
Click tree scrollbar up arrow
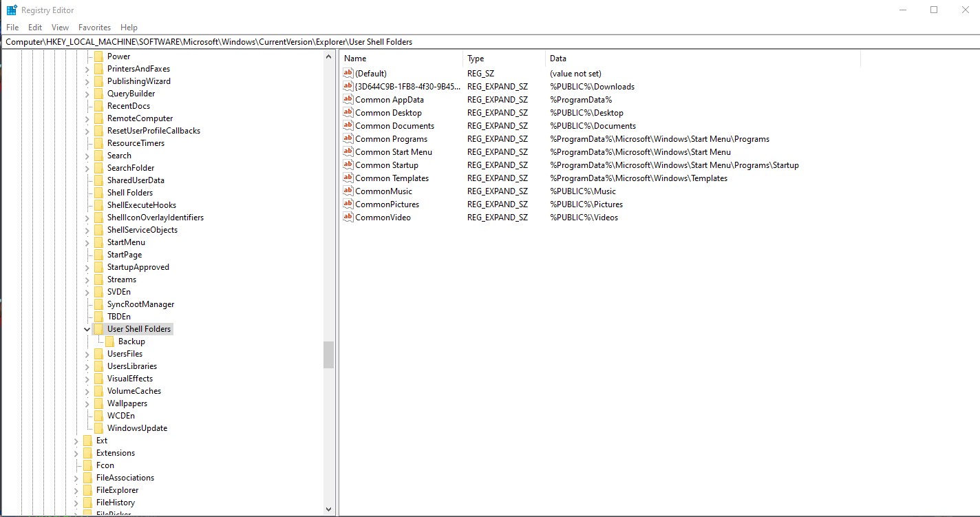point(328,57)
